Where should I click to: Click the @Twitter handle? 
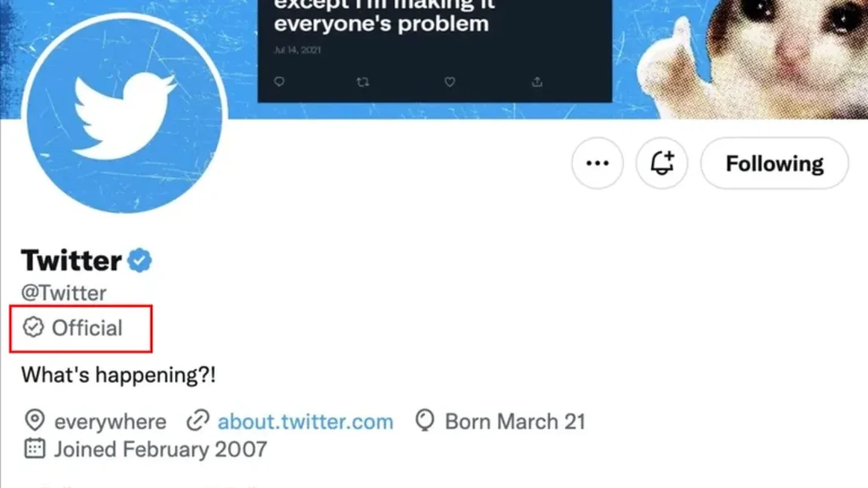[63, 293]
